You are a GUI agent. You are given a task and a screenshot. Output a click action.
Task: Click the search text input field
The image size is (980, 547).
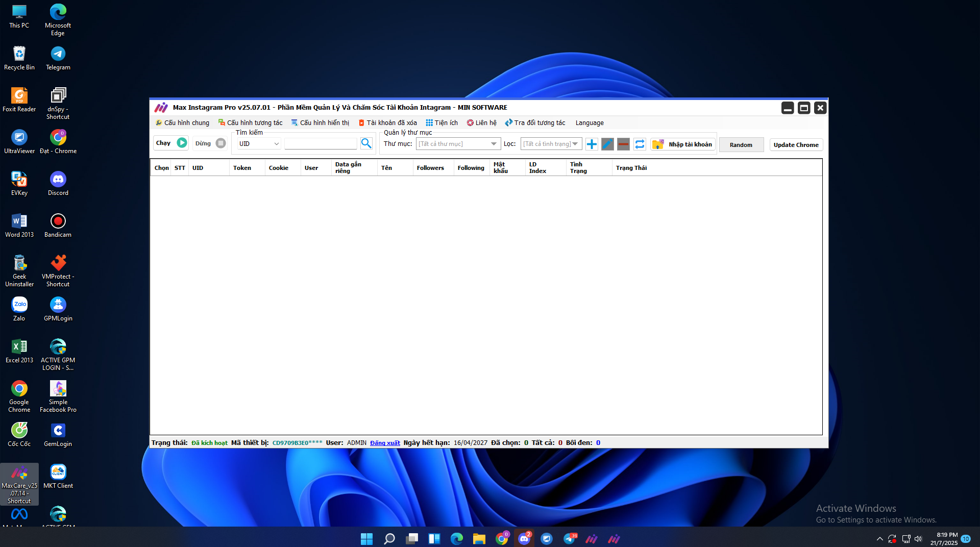(x=321, y=144)
